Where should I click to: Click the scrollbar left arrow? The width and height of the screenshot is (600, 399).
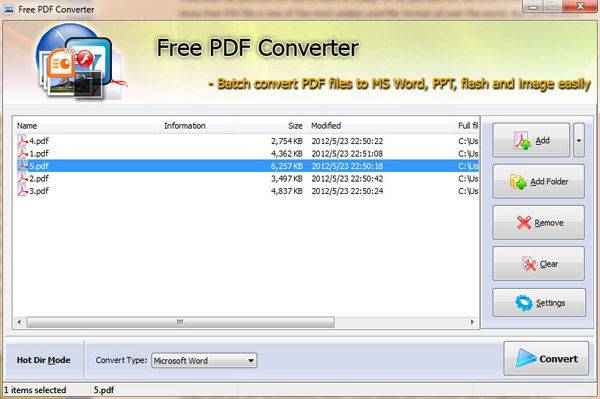point(19,322)
